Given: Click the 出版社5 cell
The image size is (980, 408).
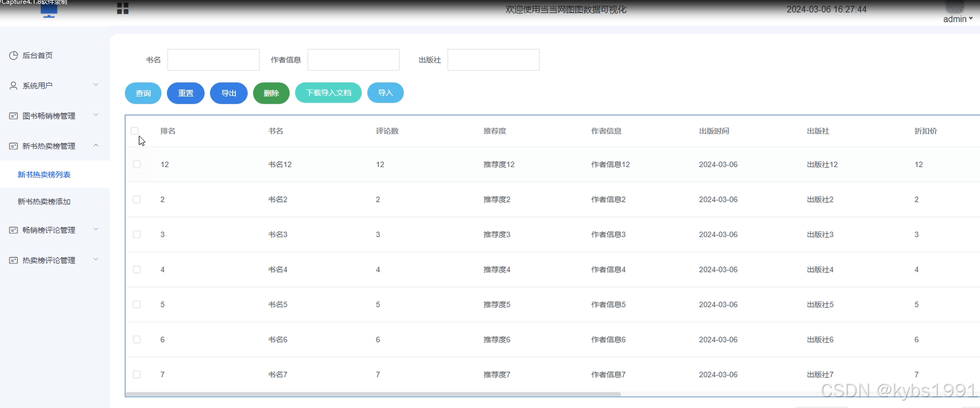Looking at the screenshot, I should tap(820, 304).
